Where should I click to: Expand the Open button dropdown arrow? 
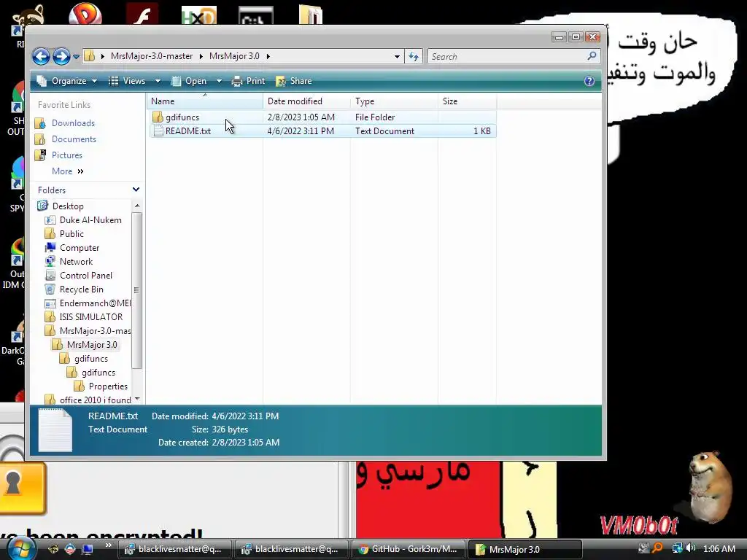219,81
